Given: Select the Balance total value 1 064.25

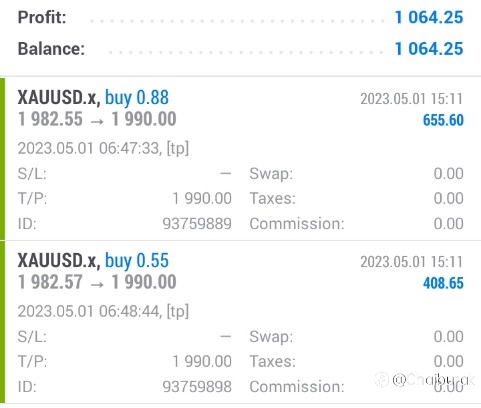Looking at the screenshot, I should click(x=429, y=49).
